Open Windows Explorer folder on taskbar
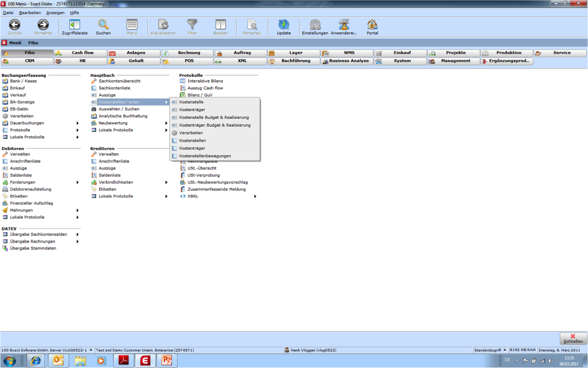Screen dimensions: 588x368 coord(80,360)
